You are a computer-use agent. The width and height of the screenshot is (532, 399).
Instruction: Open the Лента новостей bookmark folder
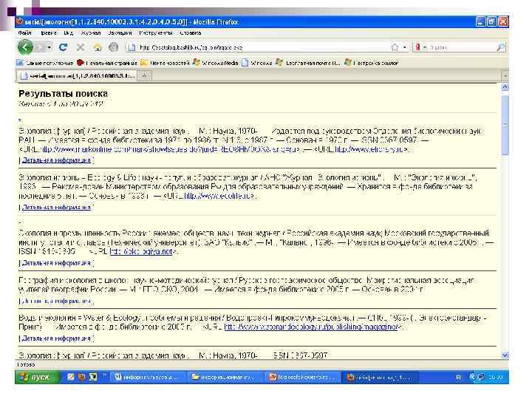[x=165, y=63]
